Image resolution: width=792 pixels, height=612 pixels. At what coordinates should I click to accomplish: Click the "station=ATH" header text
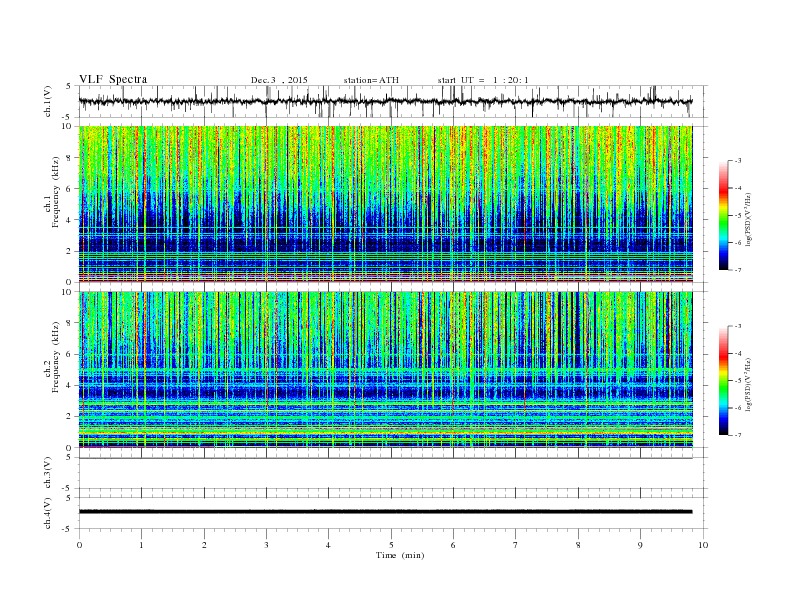tap(371, 80)
